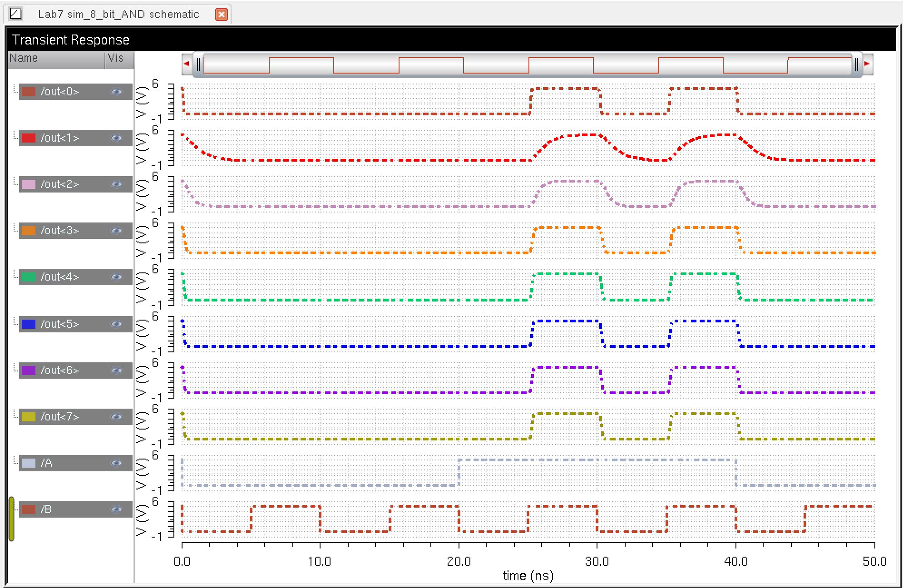Click the left red arrow of time scroller
This screenshot has height=588, width=903.
pyautogui.click(x=186, y=64)
